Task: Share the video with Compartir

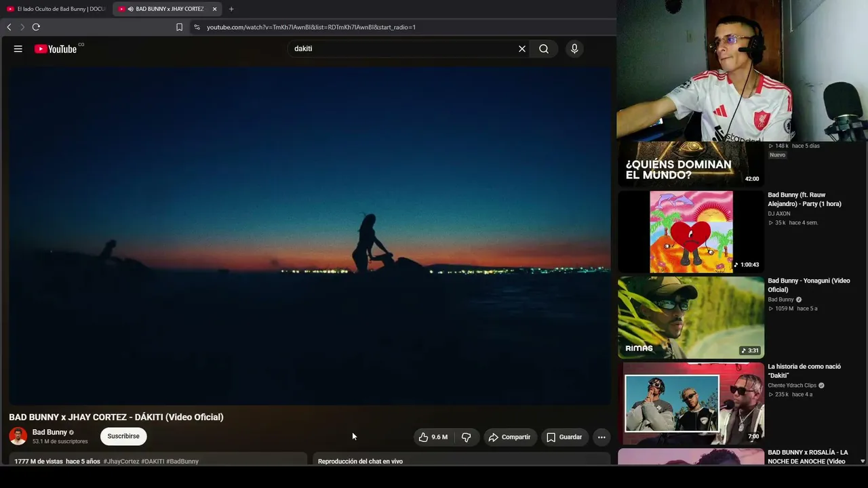Action: click(510, 437)
